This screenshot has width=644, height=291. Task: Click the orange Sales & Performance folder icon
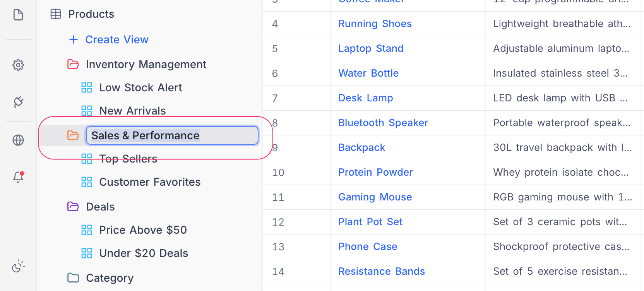click(x=73, y=135)
